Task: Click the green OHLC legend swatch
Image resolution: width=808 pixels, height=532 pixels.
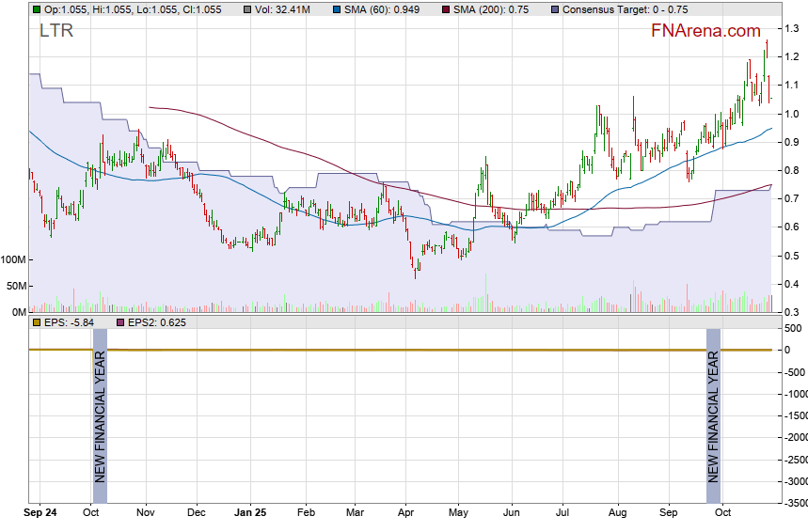Action: pos(37,8)
